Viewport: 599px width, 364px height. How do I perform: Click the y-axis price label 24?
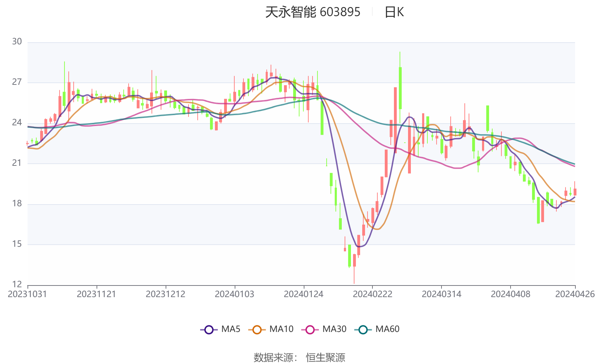click(17, 123)
